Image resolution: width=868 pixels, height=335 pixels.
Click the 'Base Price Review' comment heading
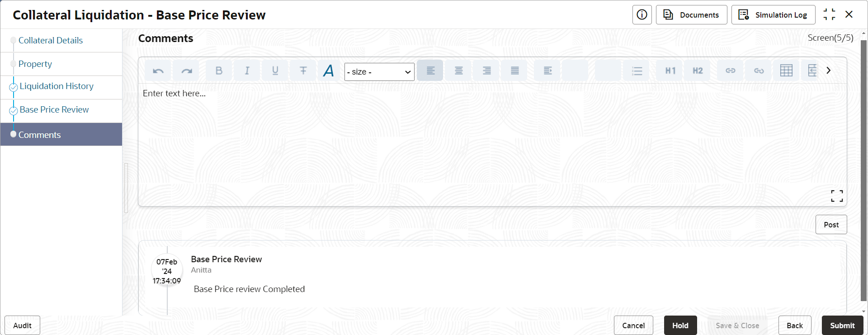coord(226,259)
